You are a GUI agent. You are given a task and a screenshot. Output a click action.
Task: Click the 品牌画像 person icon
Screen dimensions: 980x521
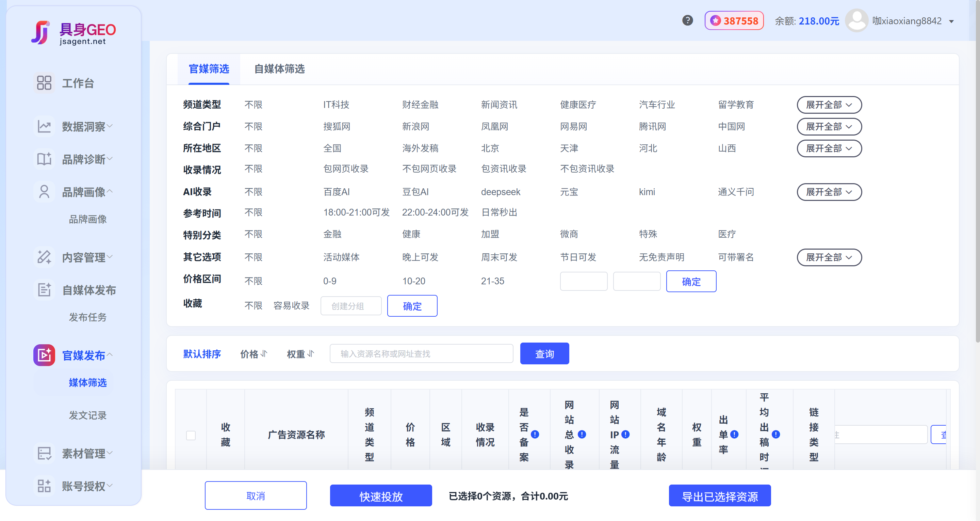point(44,192)
